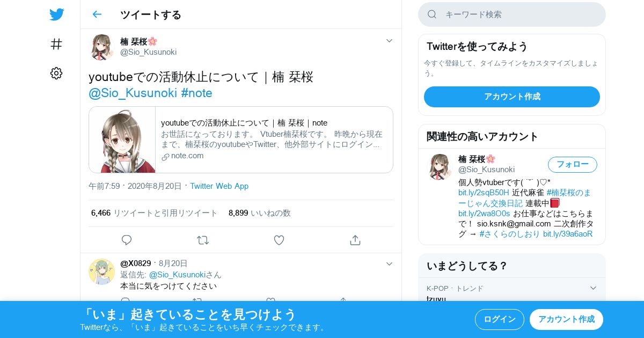Click K-POP・トレンド label
The height and width of the screenshot is (338, 644).
click(455, 288)
